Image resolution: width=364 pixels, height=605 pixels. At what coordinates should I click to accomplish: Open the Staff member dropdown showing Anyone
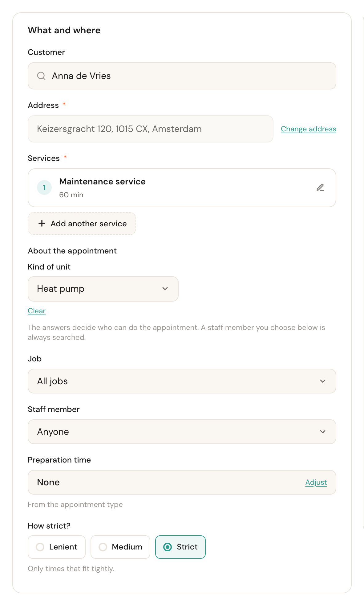182,432
